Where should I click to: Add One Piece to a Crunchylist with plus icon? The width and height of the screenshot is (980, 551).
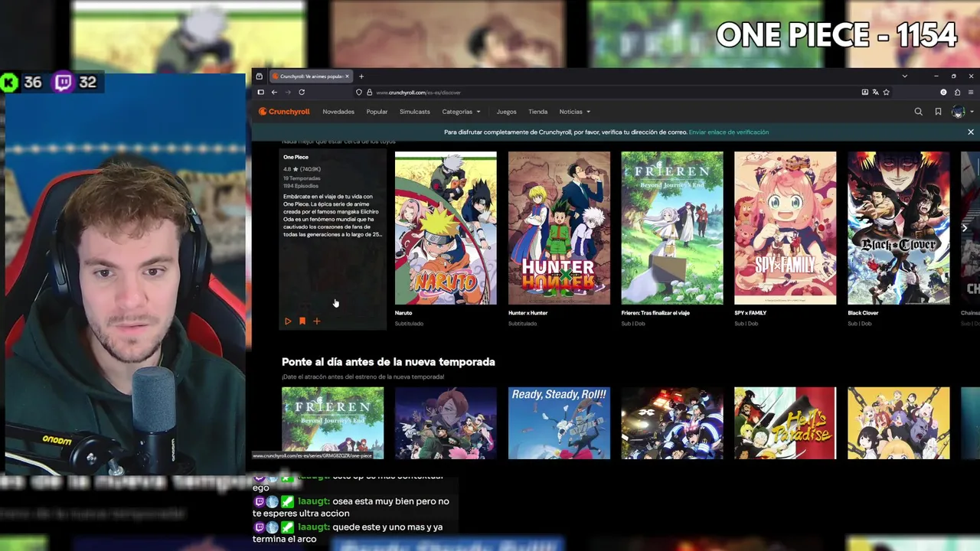(x=317, y=321)
